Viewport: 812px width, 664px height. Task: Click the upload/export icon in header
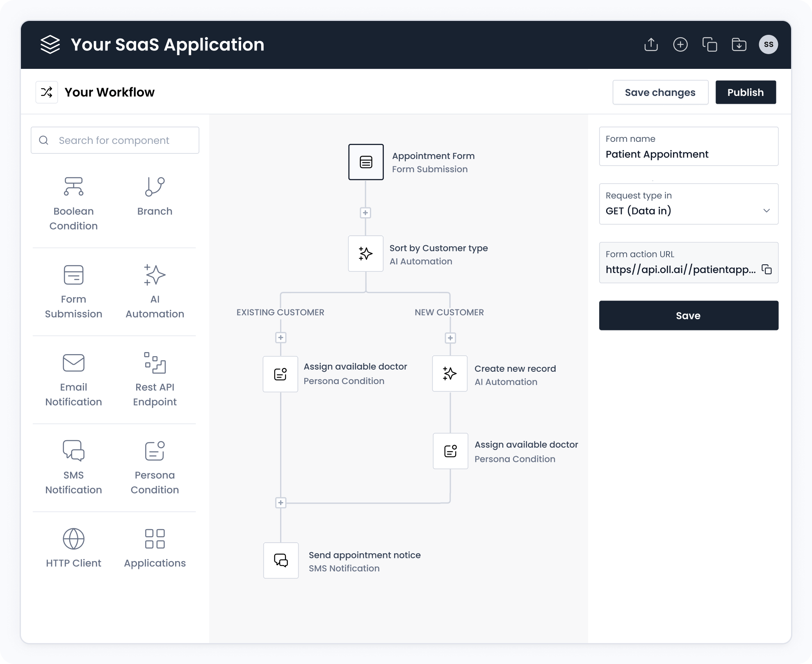(651, 44)
